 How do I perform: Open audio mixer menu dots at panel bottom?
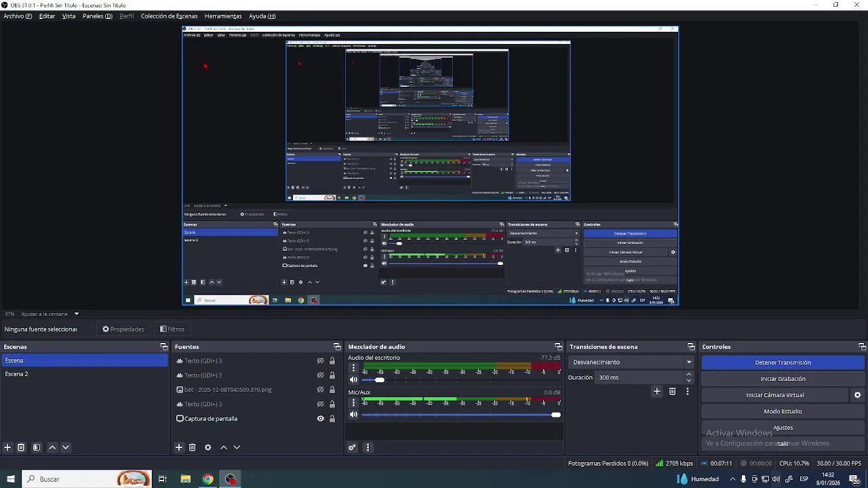(x=368, y=447)
